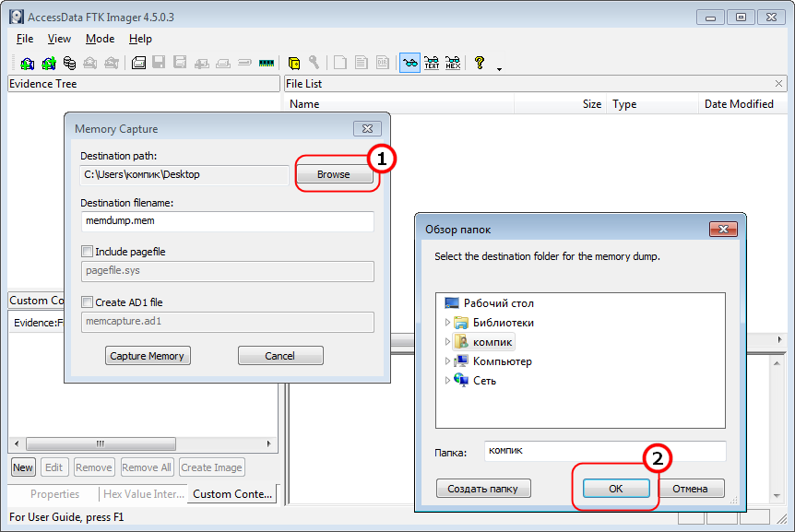This screenshot has width=795, height=532.
Task: Click right arrow of Custom Content scrollbar
Action: click(x=268, y=443)
